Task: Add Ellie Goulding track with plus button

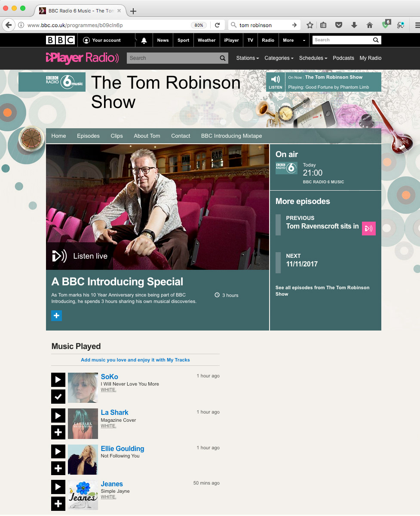Action: pyautogui.click(x=58, y=468)
